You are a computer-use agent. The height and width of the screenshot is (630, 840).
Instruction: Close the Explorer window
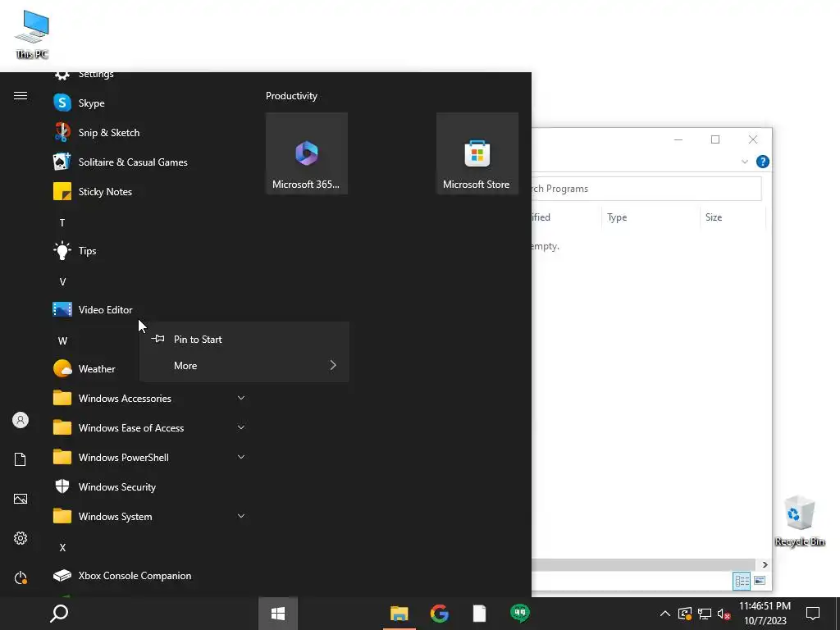pos(753,139)
